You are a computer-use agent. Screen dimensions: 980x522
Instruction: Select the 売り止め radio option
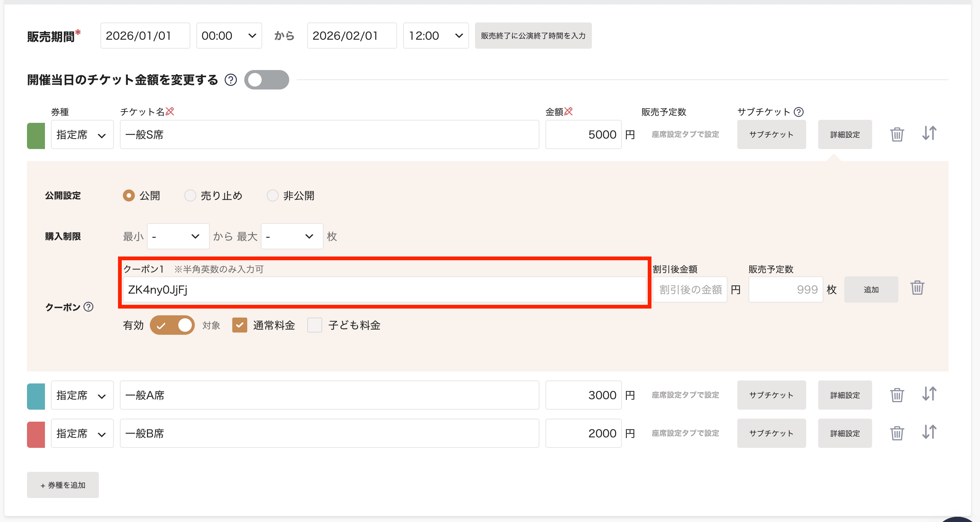pos(190,195)
